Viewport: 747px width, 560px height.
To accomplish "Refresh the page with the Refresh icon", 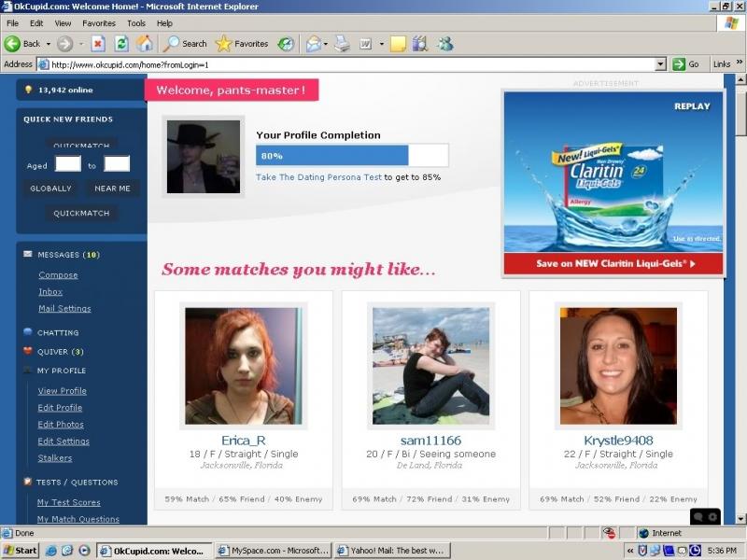I will click(x=121, y=44).
